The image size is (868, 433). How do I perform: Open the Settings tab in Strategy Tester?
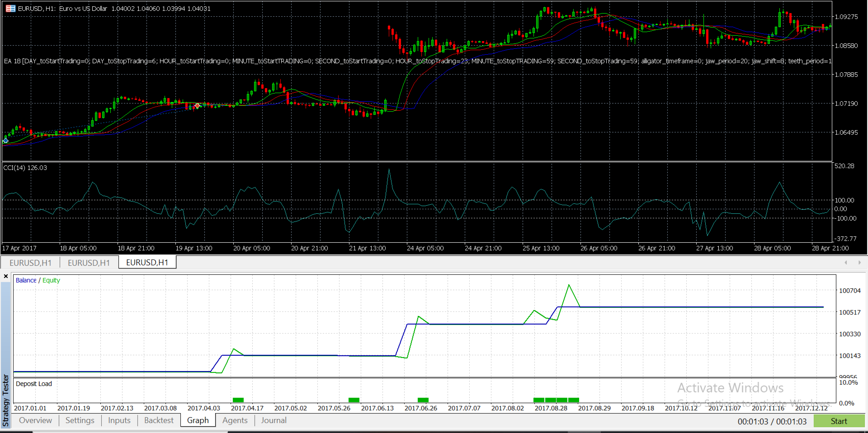click(x=80, y=420)
